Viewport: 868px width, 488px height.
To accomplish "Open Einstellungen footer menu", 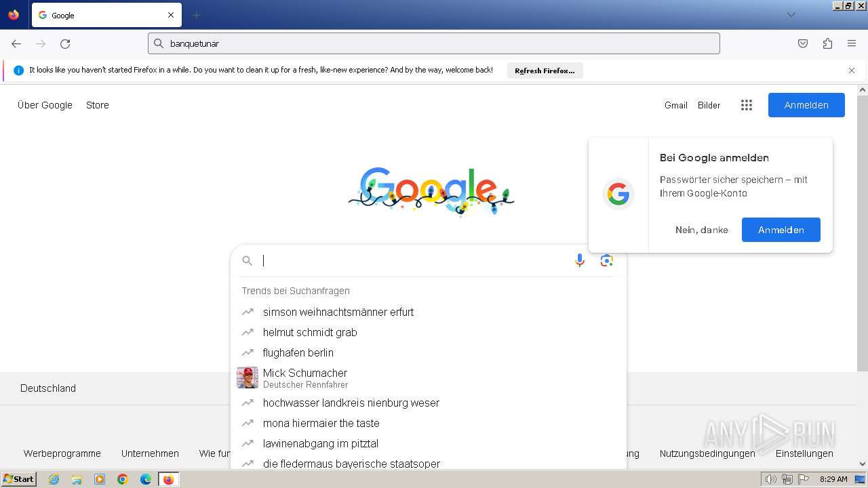I will coord(804,453).
